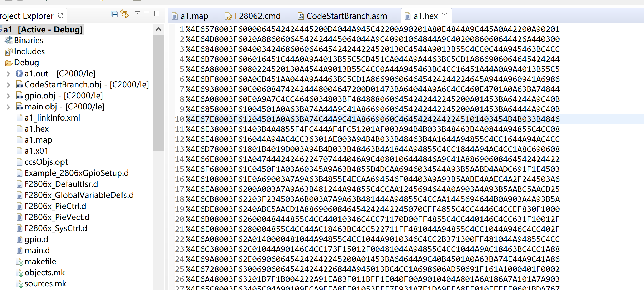Select a1_linkInfo.xml in the tree

pos(52,118)
